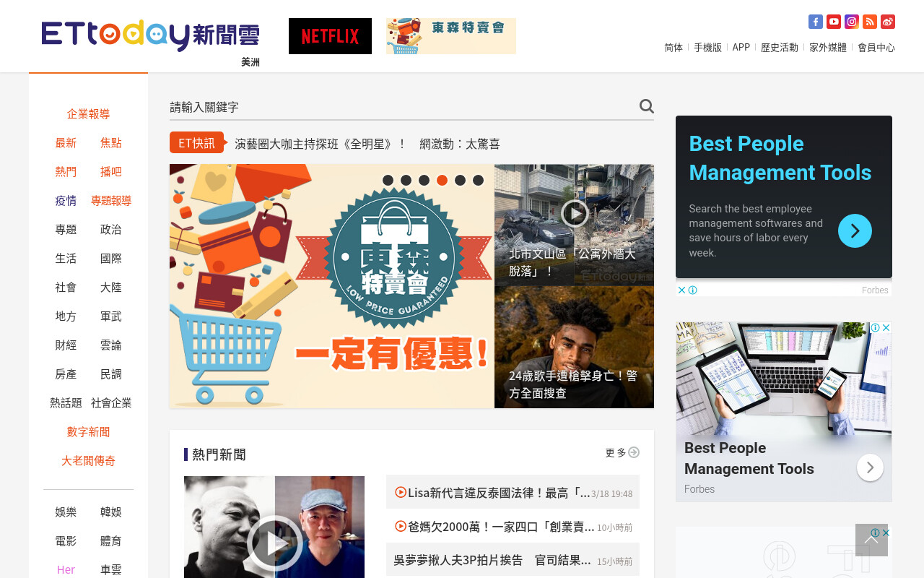This screenshot has height=578, width=924.
Task: Open Her category in sidebar
Action: 66,569
